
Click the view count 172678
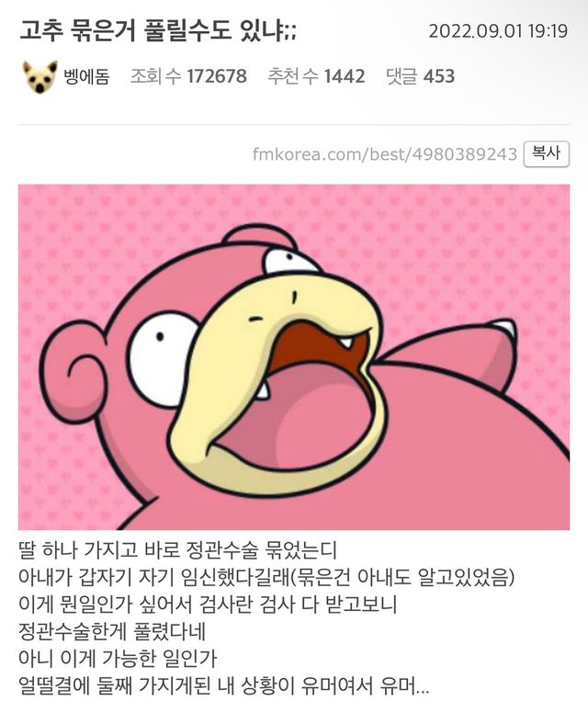tap(217, 76)
